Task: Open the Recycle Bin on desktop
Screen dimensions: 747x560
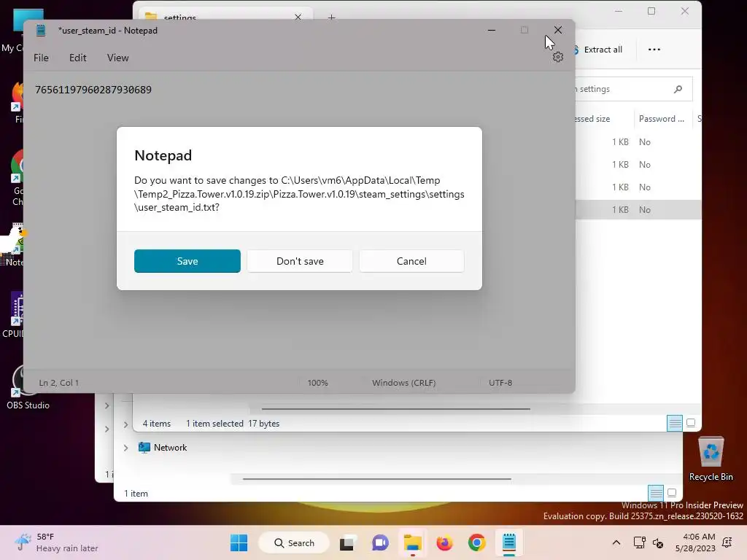Action: 711,459
